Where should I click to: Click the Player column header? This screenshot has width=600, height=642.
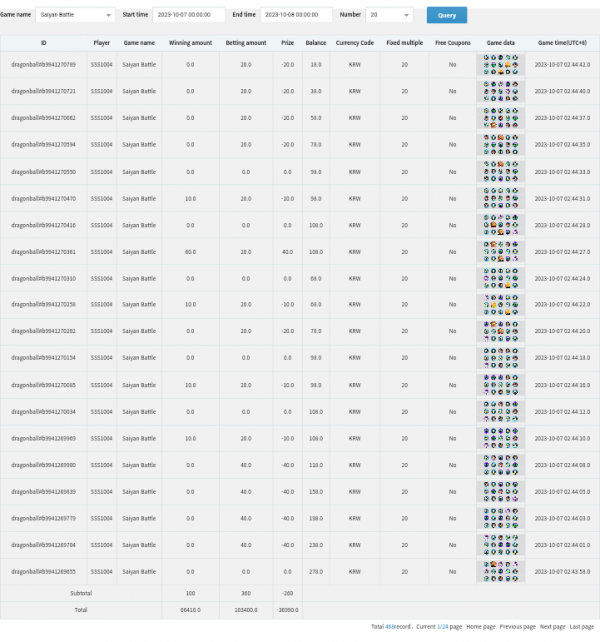(x=102, y=43)
